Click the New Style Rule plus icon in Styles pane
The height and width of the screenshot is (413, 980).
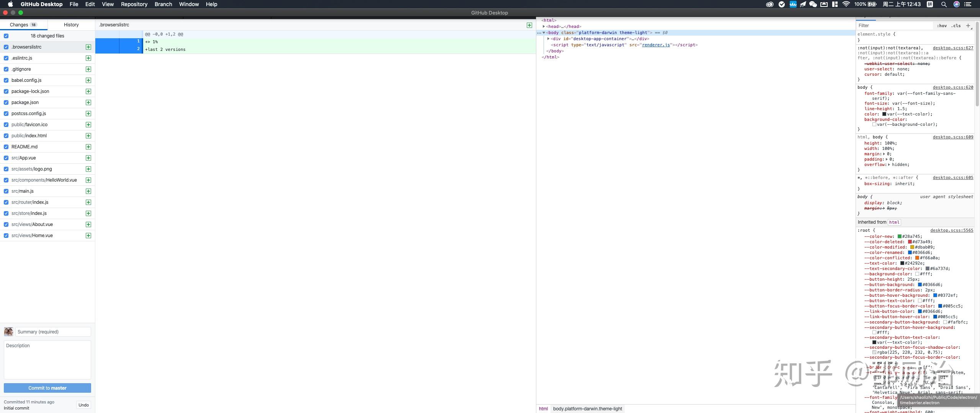click(969, 25)
